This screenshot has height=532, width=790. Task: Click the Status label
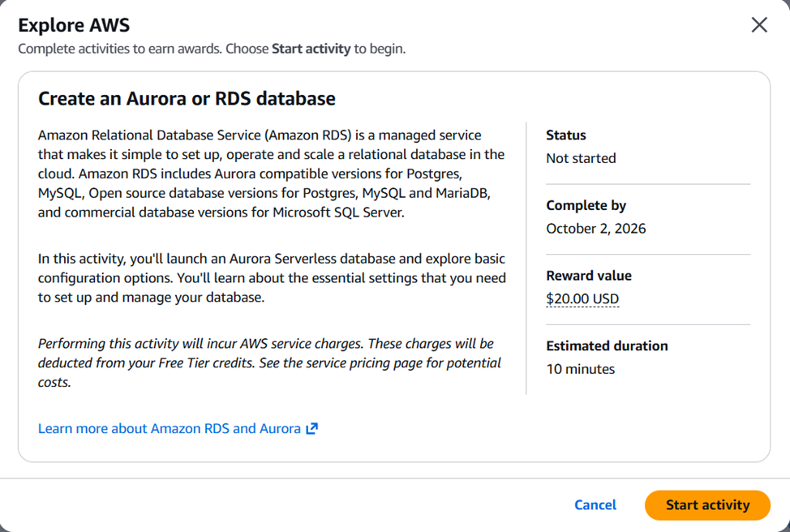coord(566,135)
